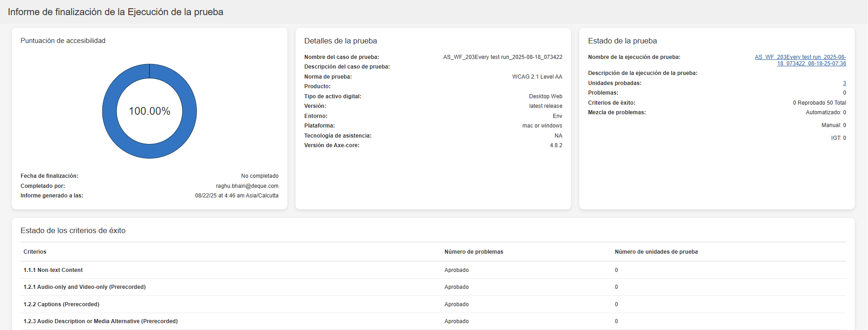Click the Axe-core version 4.8.2 value
Screen dimensions: 868x330
pyautogui.click(x=556, y=145)
